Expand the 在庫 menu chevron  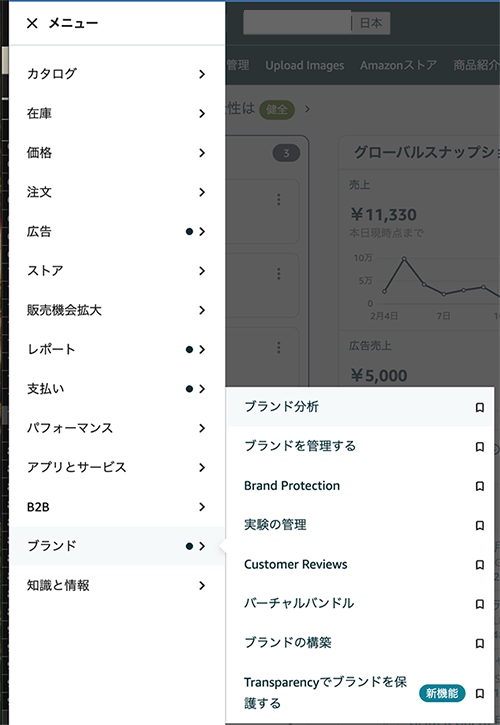pos(202,113)
